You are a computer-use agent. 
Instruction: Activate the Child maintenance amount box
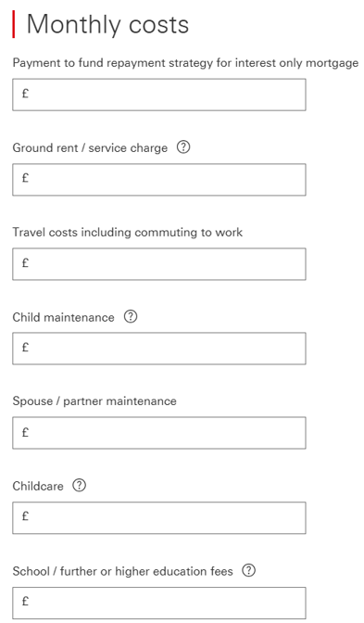[159, 349]
